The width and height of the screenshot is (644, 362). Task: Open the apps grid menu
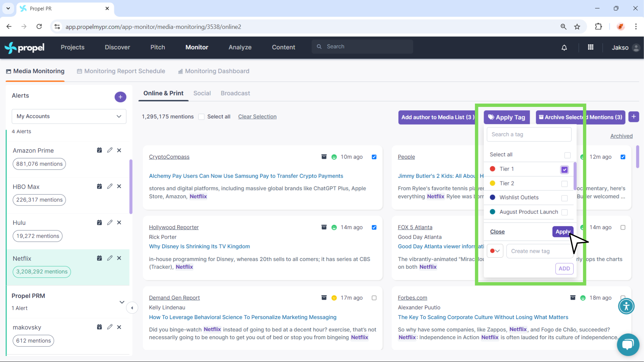pyautogui.click(x=591, y=47)
